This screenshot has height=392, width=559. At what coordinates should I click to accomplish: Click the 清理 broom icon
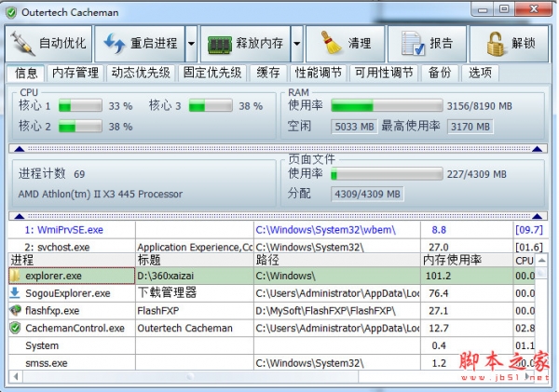[x=331, y=43]
